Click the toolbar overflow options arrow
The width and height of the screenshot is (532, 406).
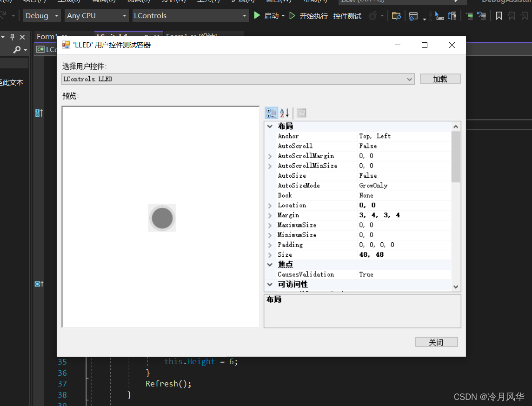(425, 18)
